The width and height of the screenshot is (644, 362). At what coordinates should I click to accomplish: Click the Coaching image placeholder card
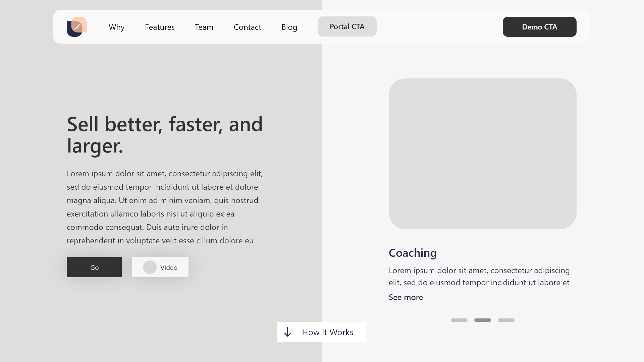coord(482,154)
